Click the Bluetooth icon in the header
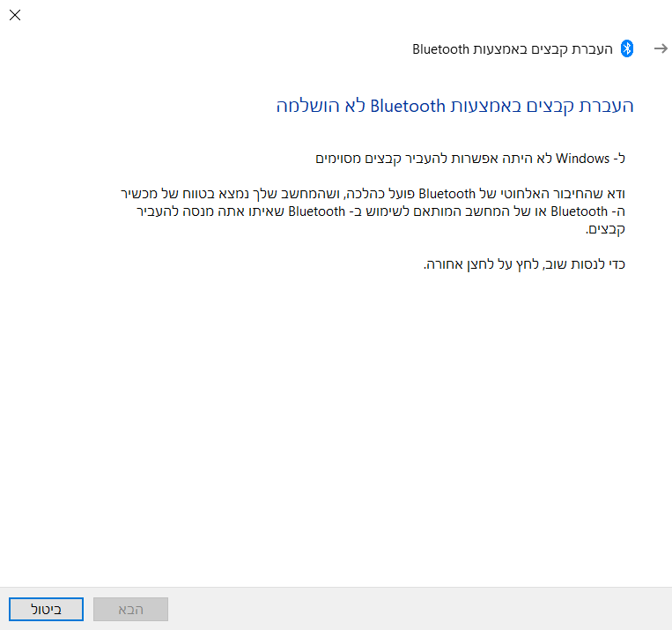The width and height of the screenshot is (672, 630). point(627,48)
